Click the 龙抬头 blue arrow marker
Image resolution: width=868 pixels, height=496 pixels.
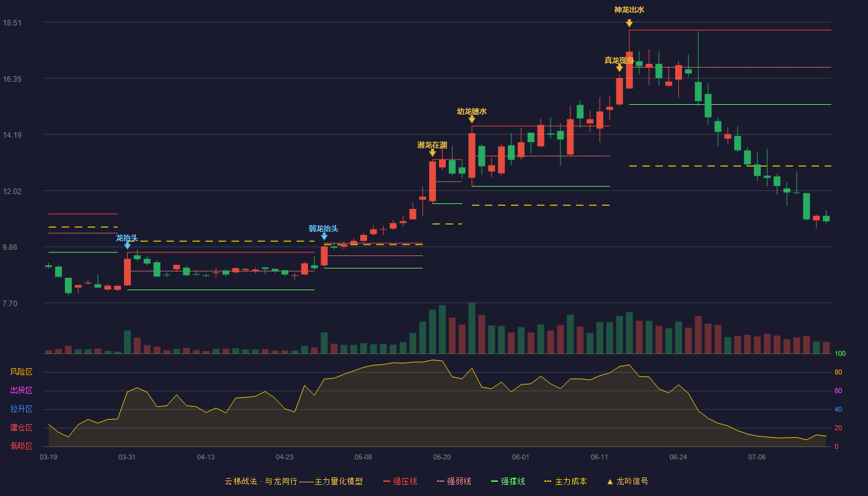click(x=127, y=246)
